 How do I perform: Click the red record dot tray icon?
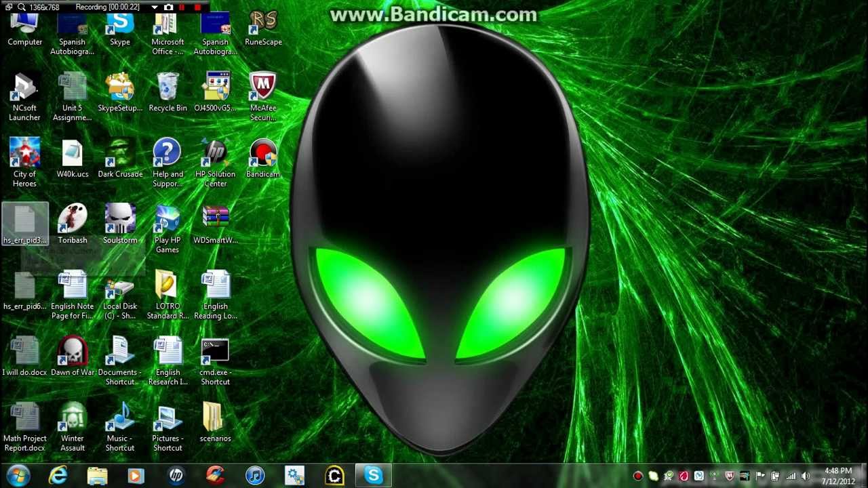pyautogui.click(x=638, y=476)
